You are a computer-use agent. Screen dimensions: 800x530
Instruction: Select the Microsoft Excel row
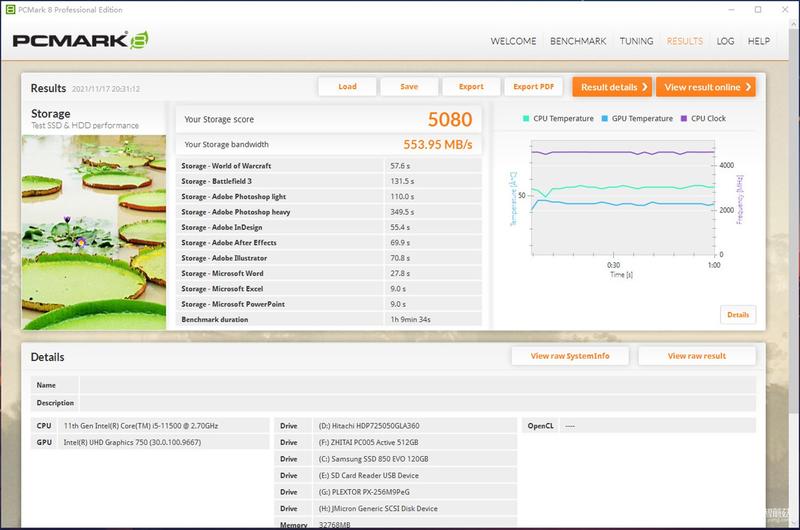coord(329,288)
